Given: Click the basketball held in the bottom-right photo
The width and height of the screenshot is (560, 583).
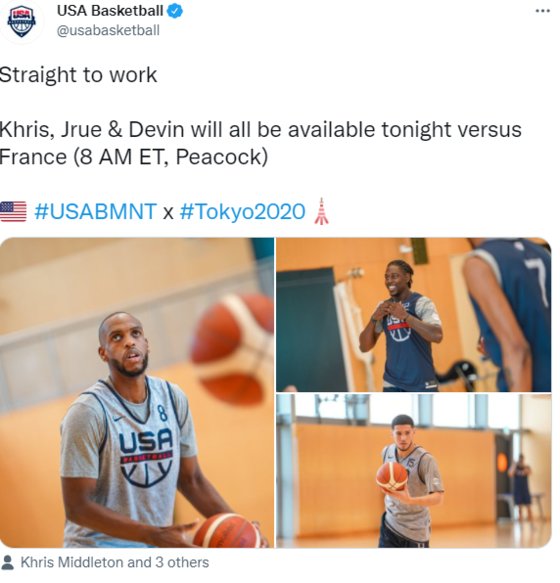Looking at the screenshot, I should pyautogui.click(x=392, y=477).
